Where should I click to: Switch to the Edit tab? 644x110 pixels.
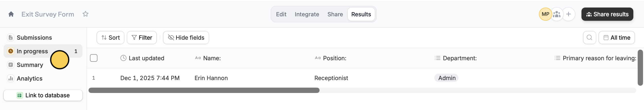[x=281, y=14]
